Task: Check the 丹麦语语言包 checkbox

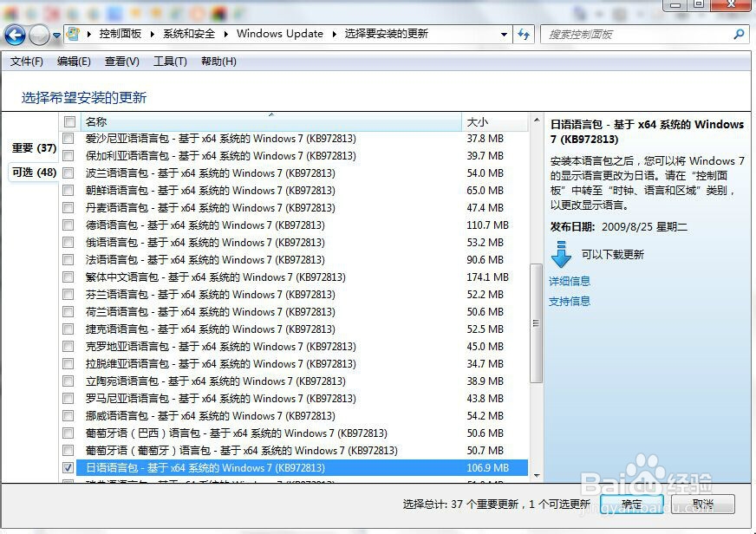Action: click(68, 208)
